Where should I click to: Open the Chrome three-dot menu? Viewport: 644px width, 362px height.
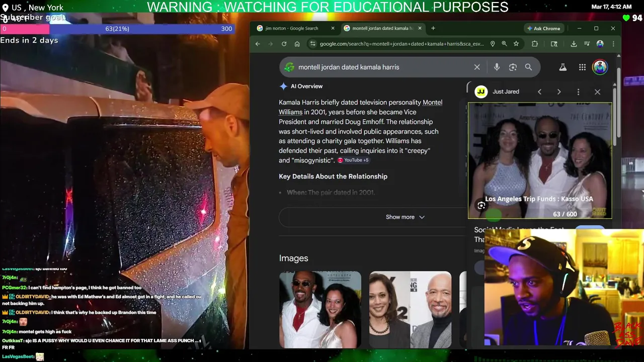pyautogui.click(x=613, y=44)
